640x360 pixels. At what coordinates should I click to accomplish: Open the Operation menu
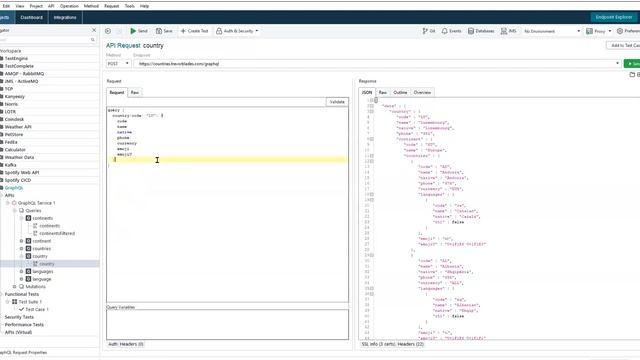click(x=69, y=6)
